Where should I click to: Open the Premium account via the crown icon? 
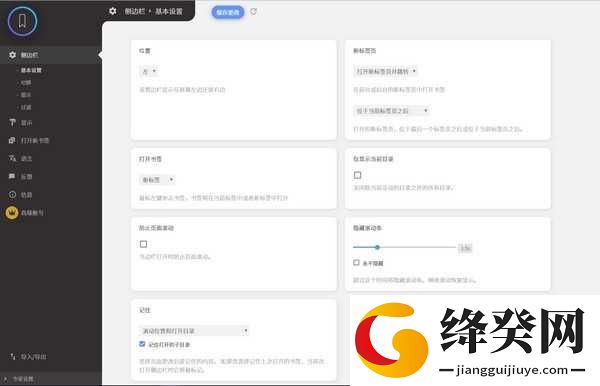(x=12, y=212)
